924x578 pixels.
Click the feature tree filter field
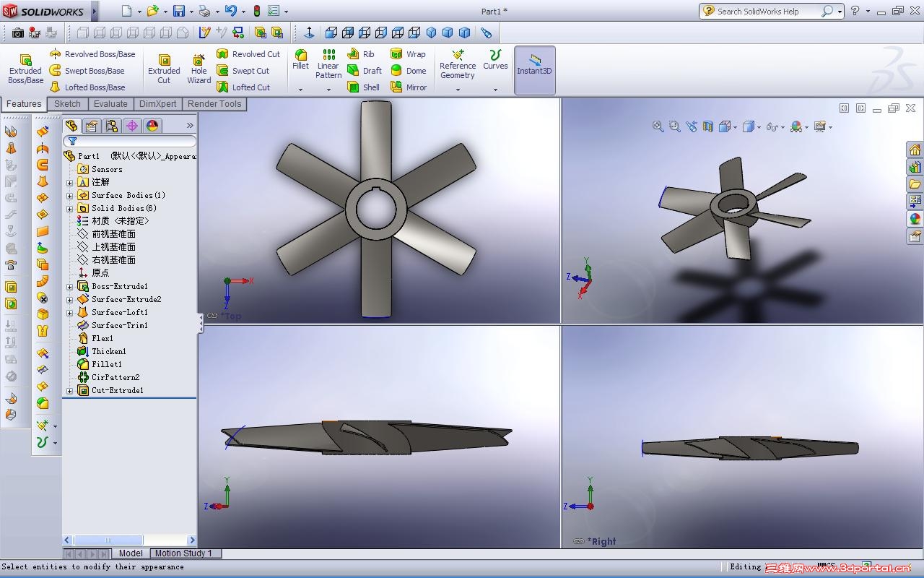tap(130, 141)
